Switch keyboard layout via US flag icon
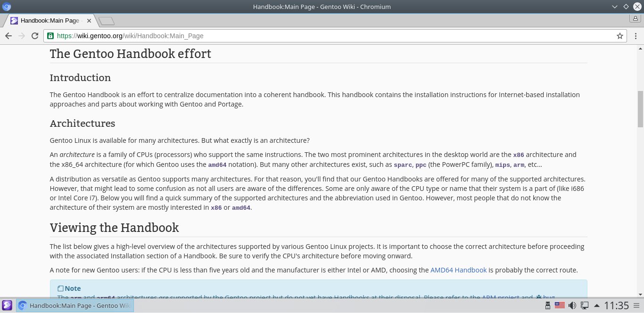644x313 pixels. [x=560, y=305]
